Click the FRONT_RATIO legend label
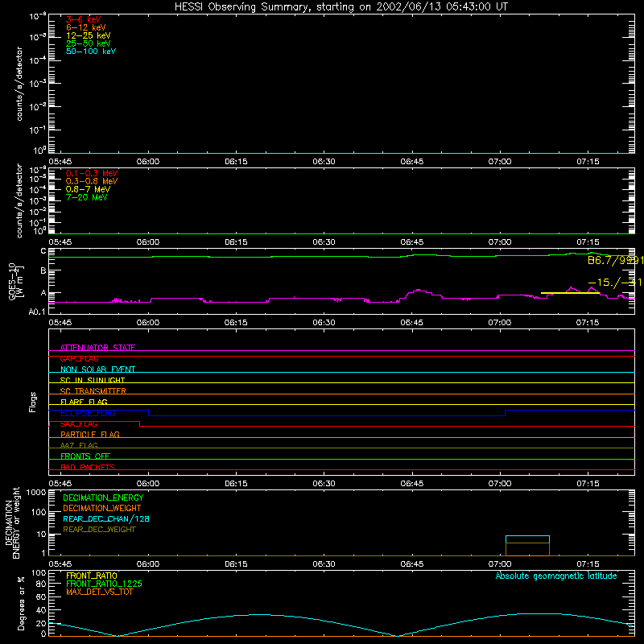Viewport: 644px width, 644px height. (x=92, y=576)
